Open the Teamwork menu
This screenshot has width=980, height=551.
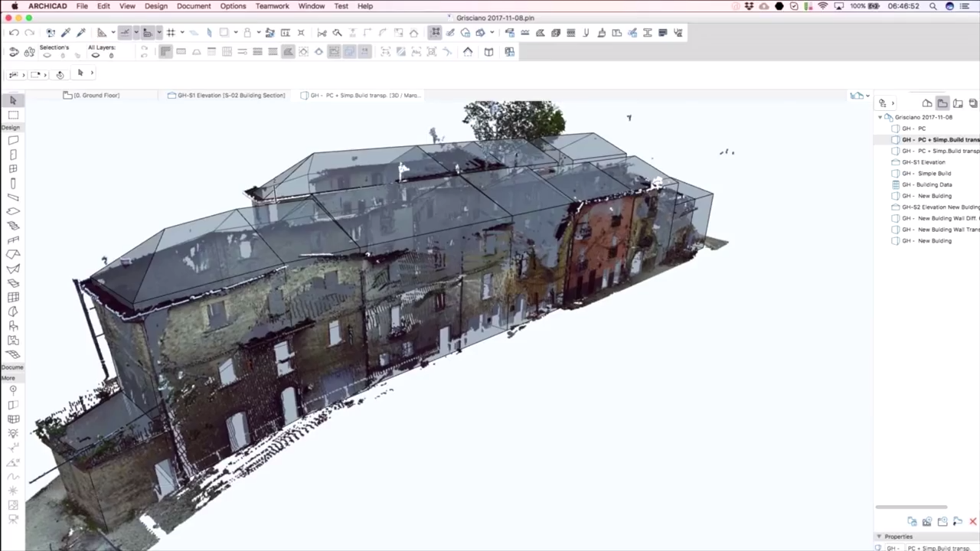coord(272,6)
